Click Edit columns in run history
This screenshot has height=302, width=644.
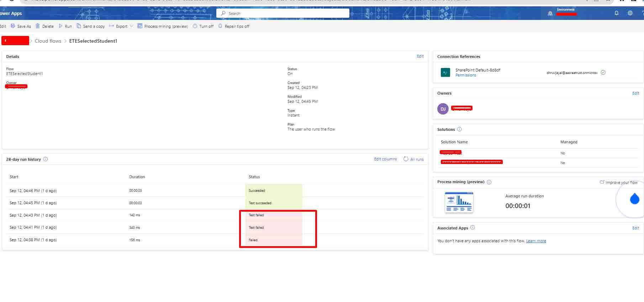point(385,159)
